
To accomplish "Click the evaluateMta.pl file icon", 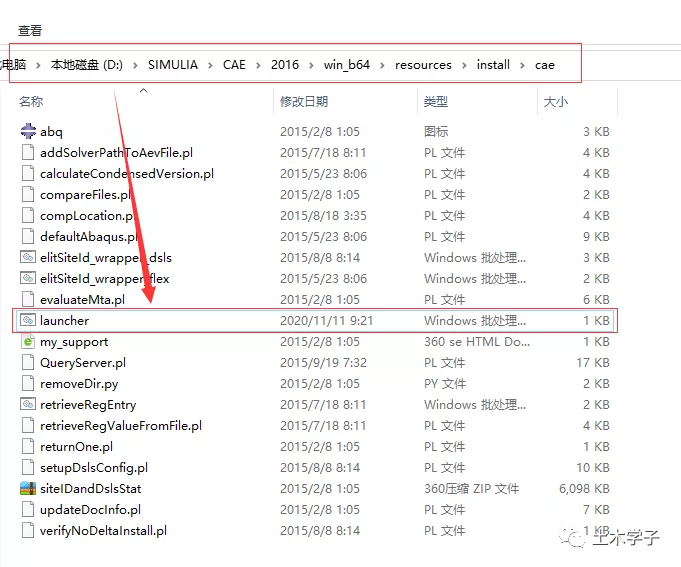I will tap(28, 299).
